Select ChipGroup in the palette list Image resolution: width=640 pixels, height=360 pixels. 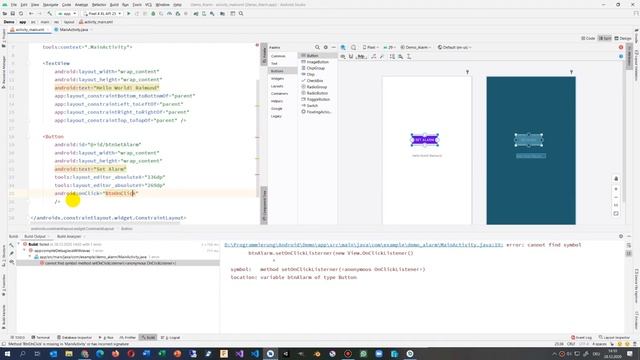tap(318, 68)
